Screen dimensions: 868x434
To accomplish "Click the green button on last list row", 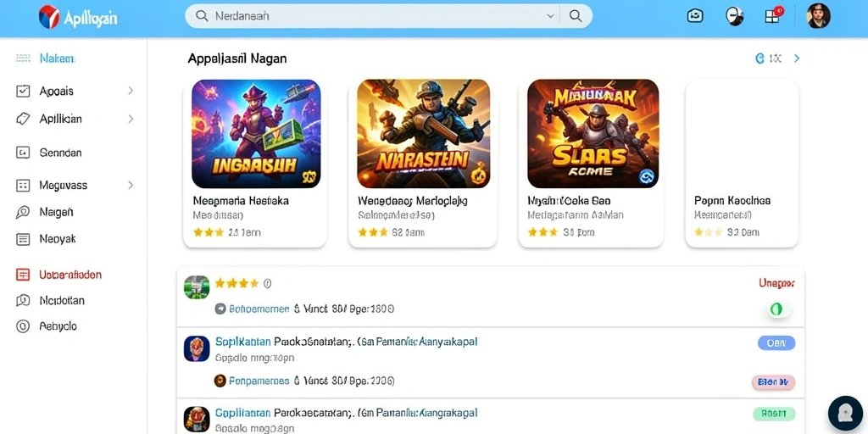I will click(774, 413).
